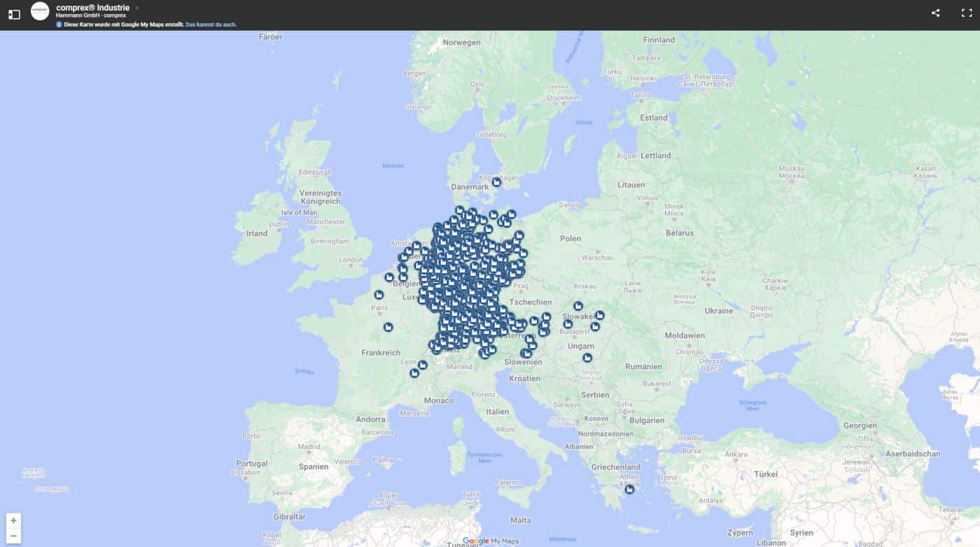Select the easternmost marker in Slowakei
This screenshot has width=980, height=547.
(x=599, y=315)
